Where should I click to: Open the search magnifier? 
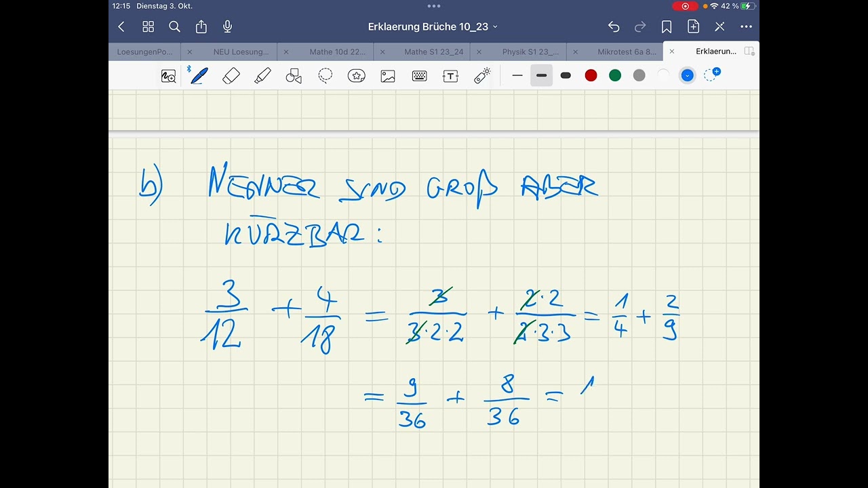174,26
